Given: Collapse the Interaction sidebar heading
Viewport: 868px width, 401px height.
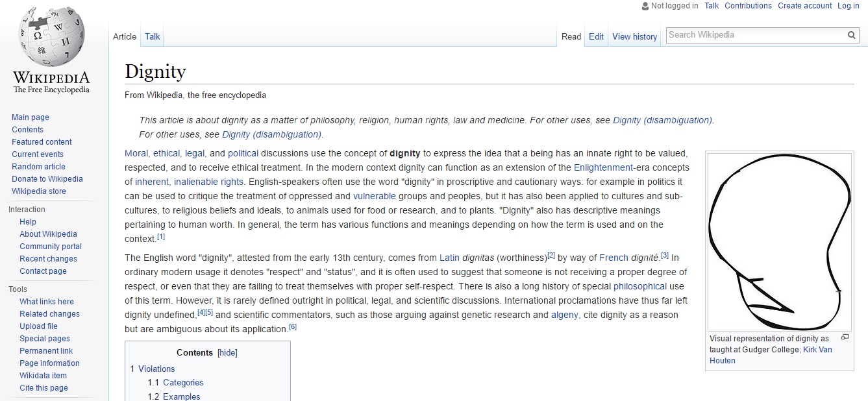Looking at the screenshot, I should [27, 210].
